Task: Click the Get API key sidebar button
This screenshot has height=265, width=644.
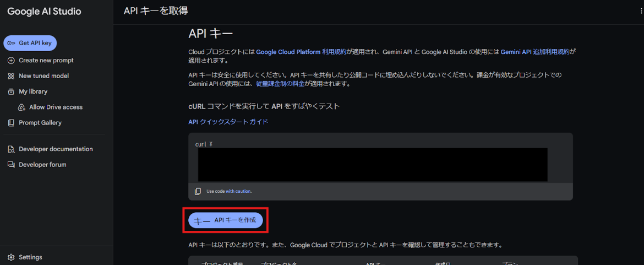Action: click(30, 43)
